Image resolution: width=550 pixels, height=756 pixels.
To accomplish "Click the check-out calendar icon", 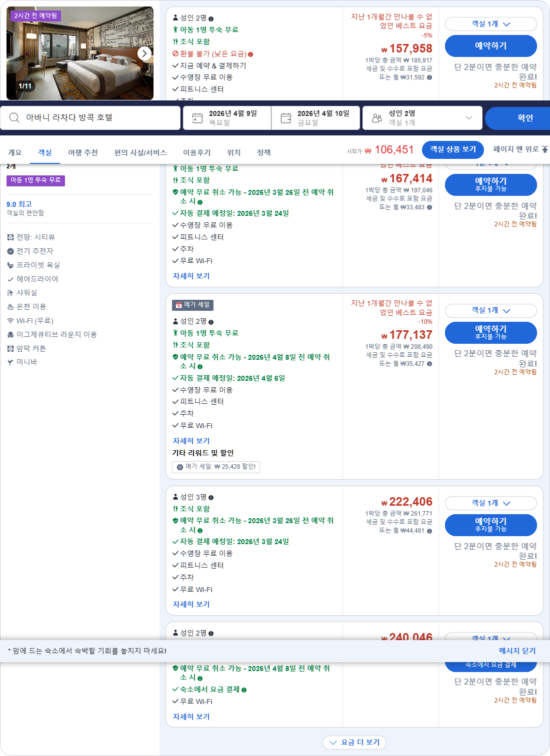I will 286,118.
